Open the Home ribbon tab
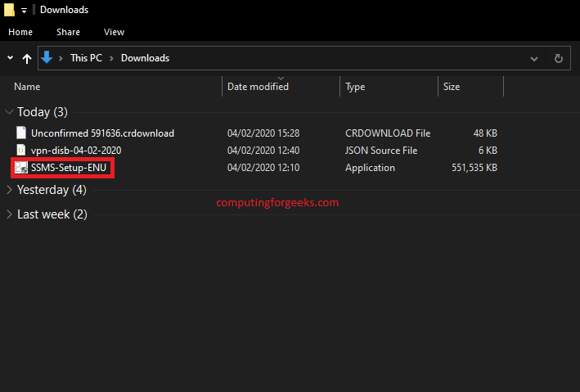This screenshot has height=392, width=580. point(20,32)
